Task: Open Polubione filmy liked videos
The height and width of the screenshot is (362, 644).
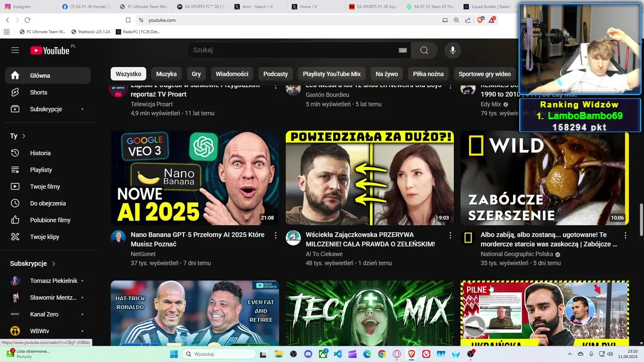Action: pyautogui.click(x=48, y=220)
